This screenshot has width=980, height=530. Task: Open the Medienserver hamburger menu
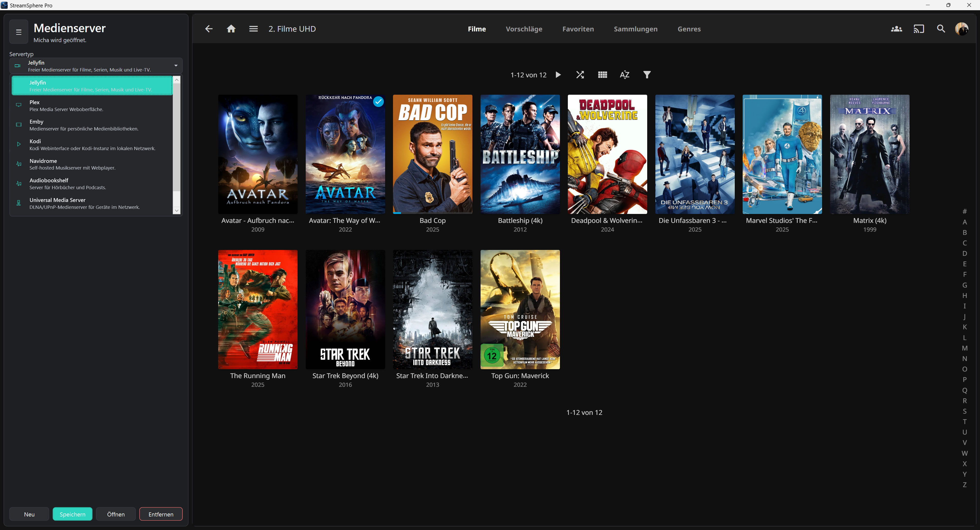(x=19, y=32)
